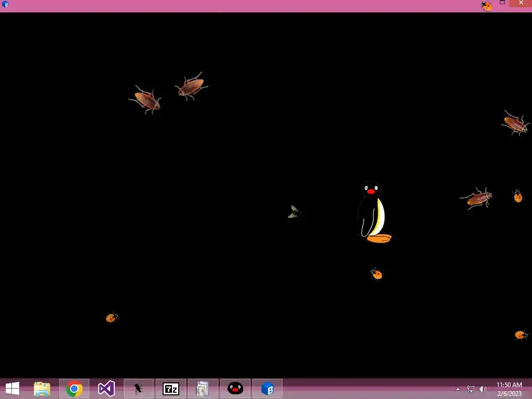Image resolution: width=532 pixels, height=399 pixels.
Task: Click the Pingu penguin face taskbar icon
Action: click(x=235, y=389)
